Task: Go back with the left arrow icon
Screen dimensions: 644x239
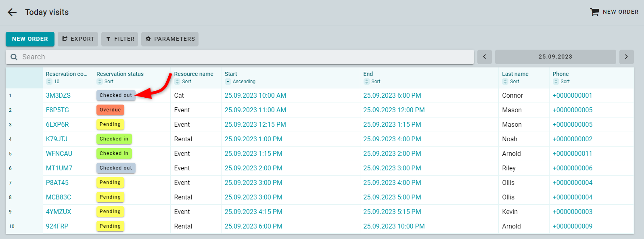Action: 12,13
